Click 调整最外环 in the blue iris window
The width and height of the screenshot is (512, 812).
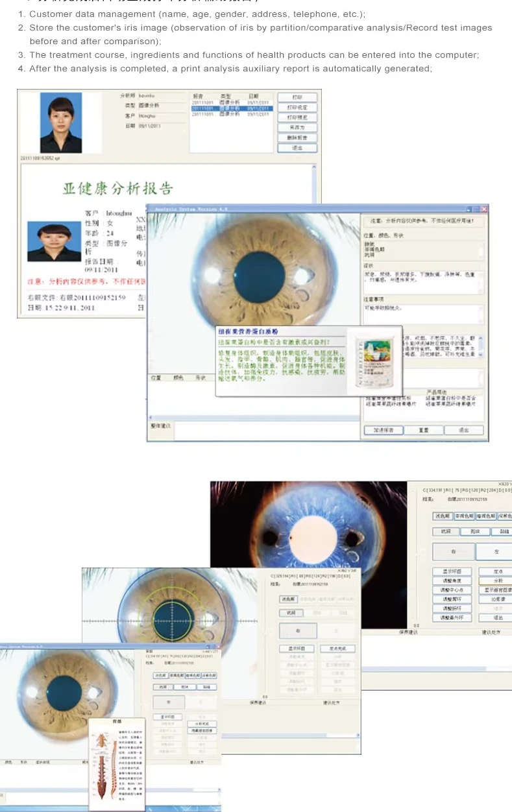452,618
